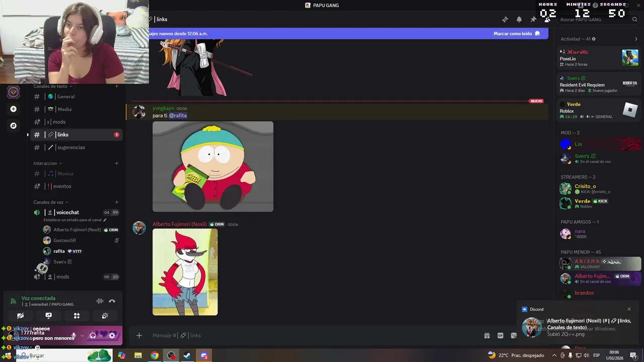Toggle camera on in voice panel
644x362 pixels.
[x=20, y=316]
